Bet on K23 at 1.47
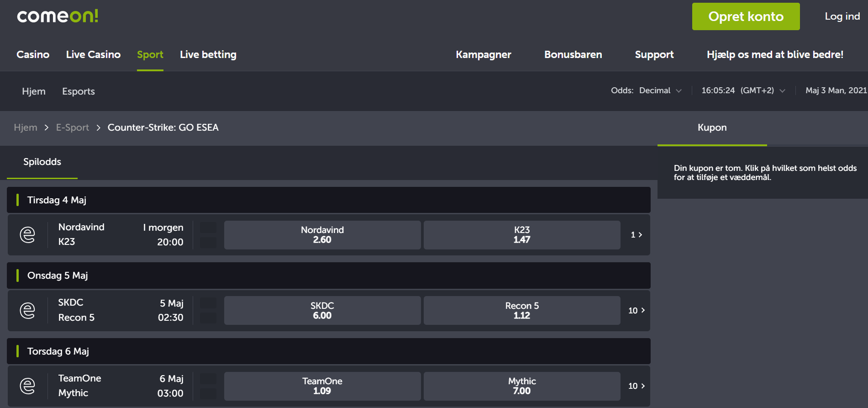The width and height of the screenshot is (868, 408). click(x=522, y=235)
